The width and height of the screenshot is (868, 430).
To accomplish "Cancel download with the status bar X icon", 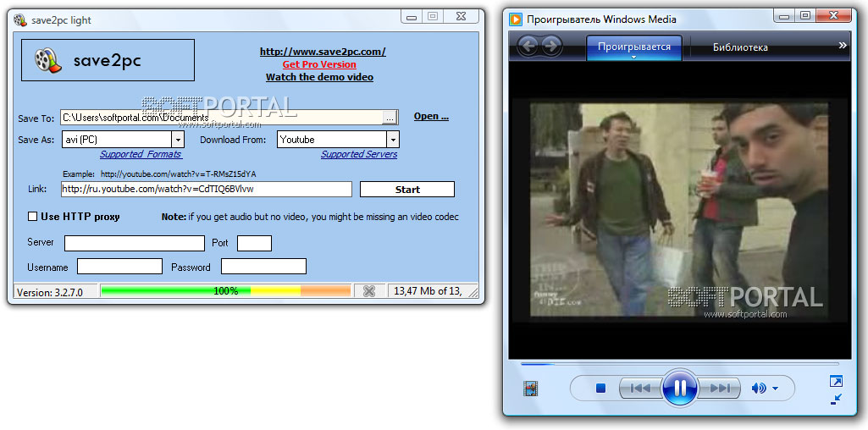I will click(x=369, y=291).
